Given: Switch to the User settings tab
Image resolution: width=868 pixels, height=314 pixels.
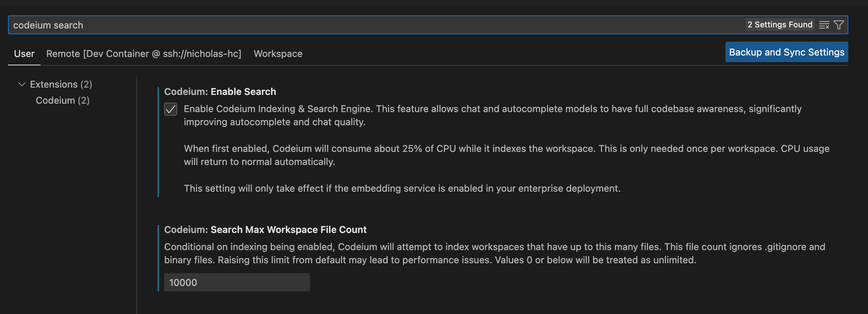Looking at the screenshot, I should coord(24,54).
